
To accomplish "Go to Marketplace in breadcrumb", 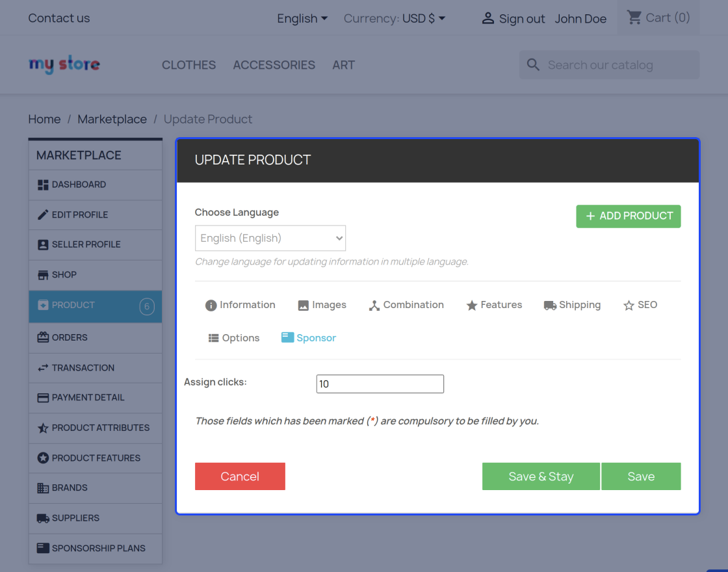I will click(112, 120).
